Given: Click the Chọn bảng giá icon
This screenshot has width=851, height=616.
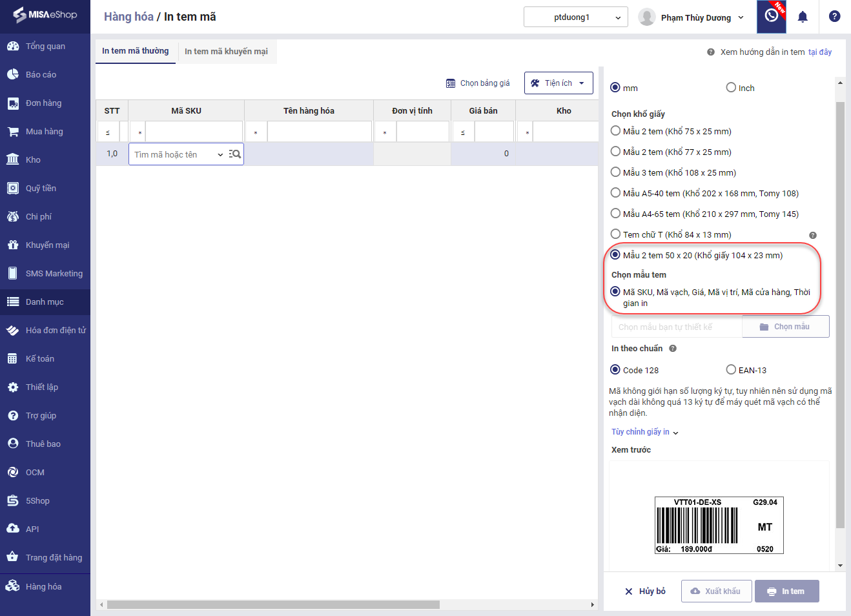Looking at the screenshot, I should click(451, 83).
